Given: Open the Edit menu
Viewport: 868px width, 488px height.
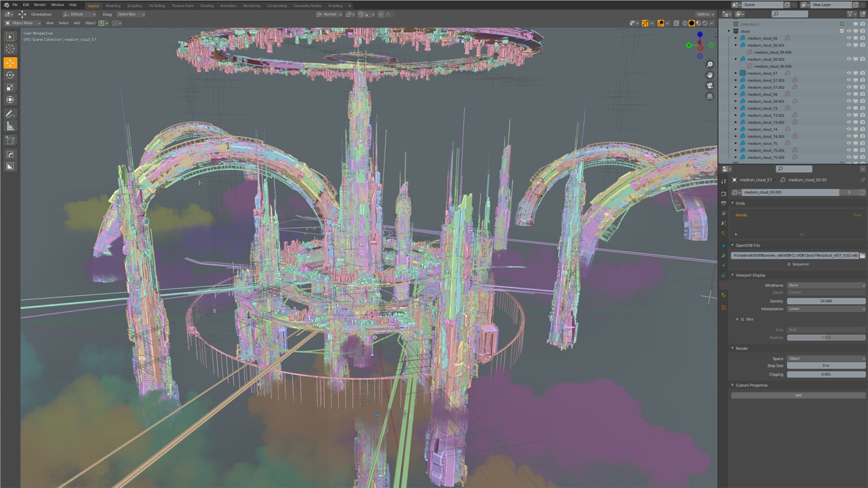Looking at the screenshot, I should tap(26, 5).
